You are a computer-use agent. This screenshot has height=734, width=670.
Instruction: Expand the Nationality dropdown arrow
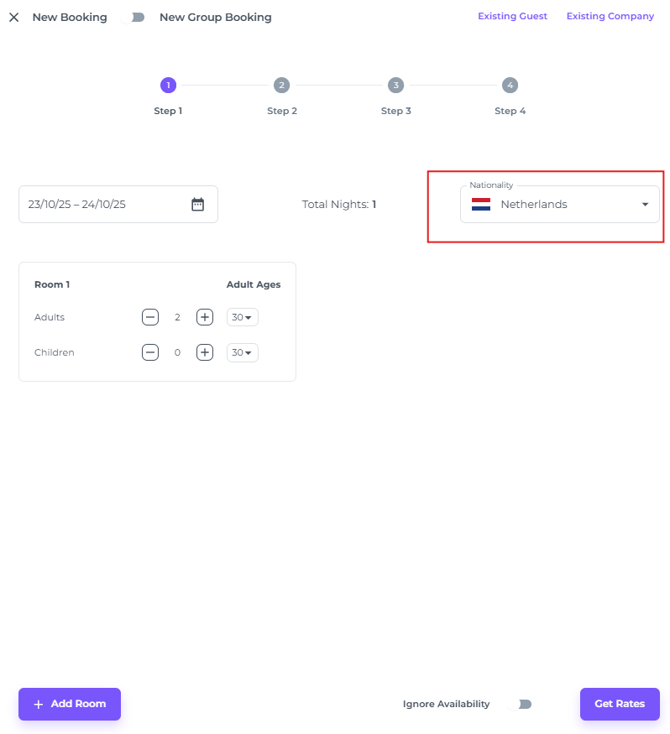pyautogui.click(x=645, y=204)
